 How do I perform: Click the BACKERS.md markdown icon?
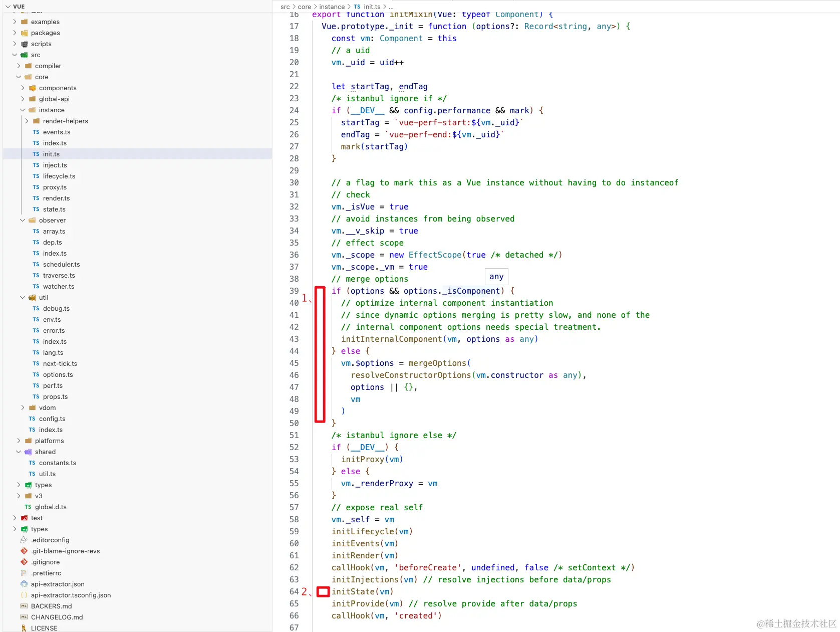[x=24, y=606]
